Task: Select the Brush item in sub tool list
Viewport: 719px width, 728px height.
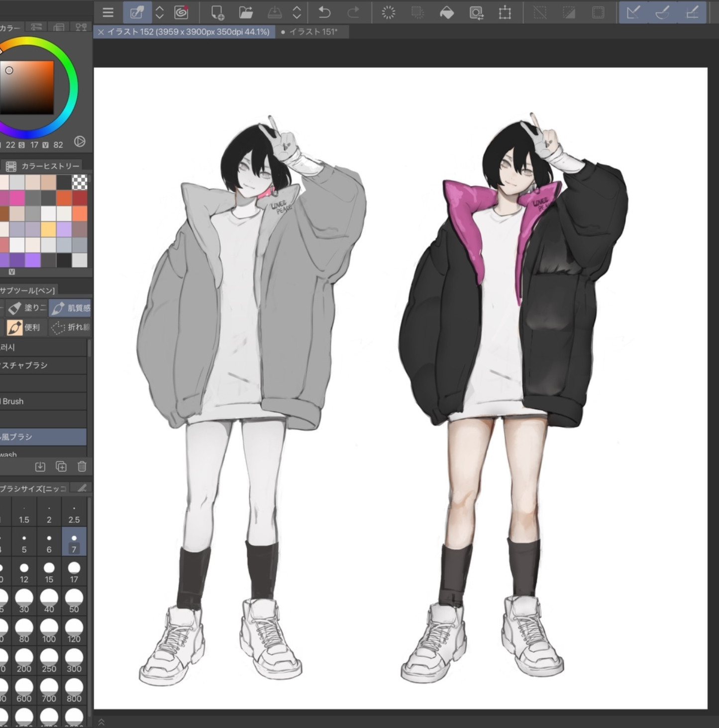Action: (43, 401)
